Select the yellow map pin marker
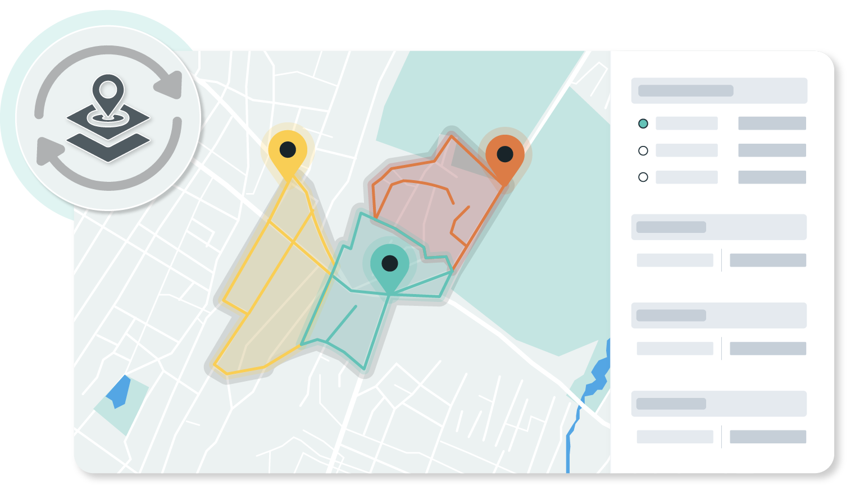 pyautogui.click(x=289, y=150)
